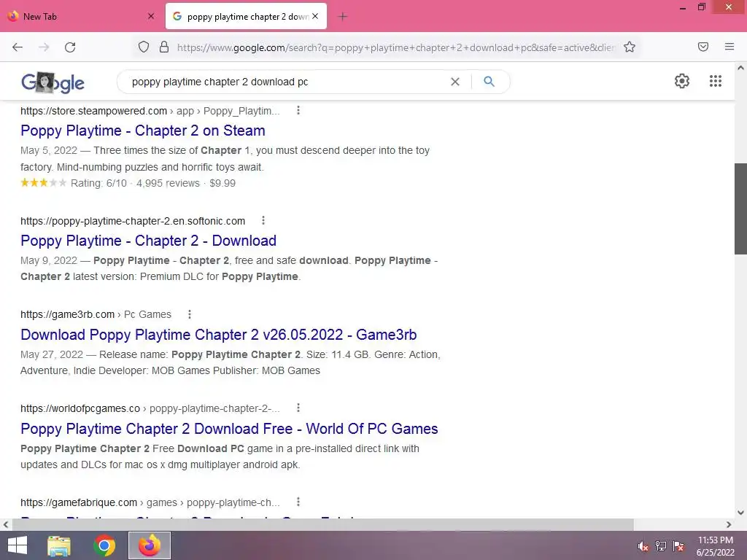747x560 pixels.
Task: Save page to Pocket
Action: (x=703, y=47)
